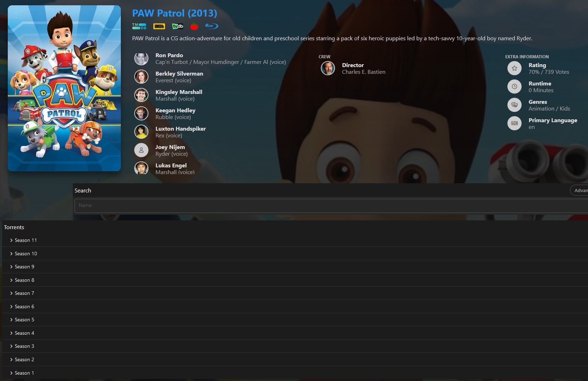
Task: Click Keegan Hedley's avatar photo
Action: [141, 113]
